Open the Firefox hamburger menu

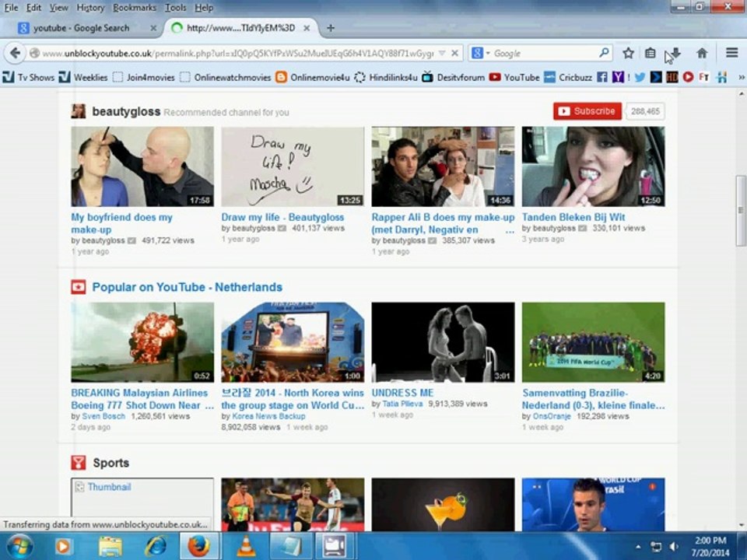[x=731, y=52]
